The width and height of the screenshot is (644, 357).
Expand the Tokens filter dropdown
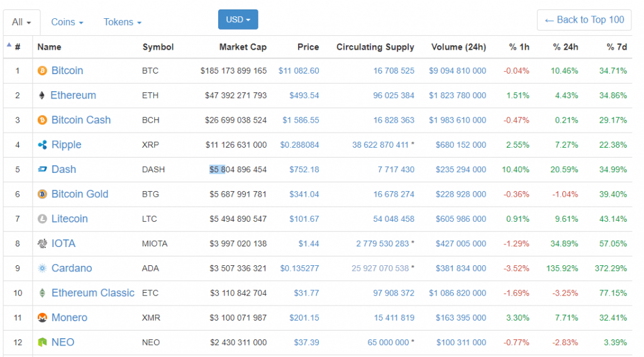[x=122, y=22]
